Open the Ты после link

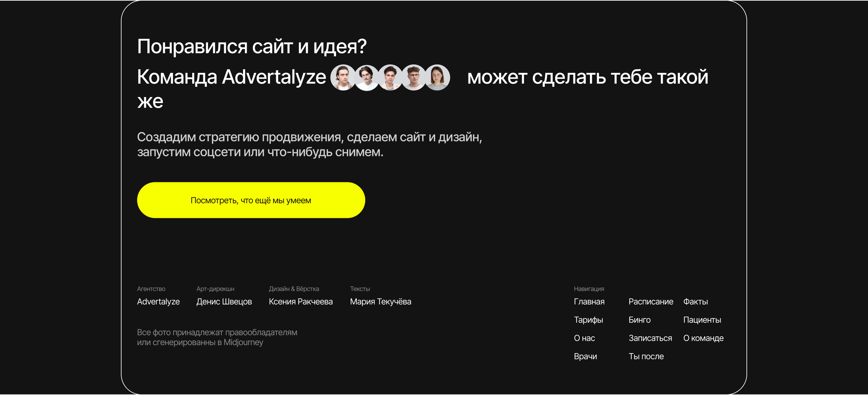(646, 356)
